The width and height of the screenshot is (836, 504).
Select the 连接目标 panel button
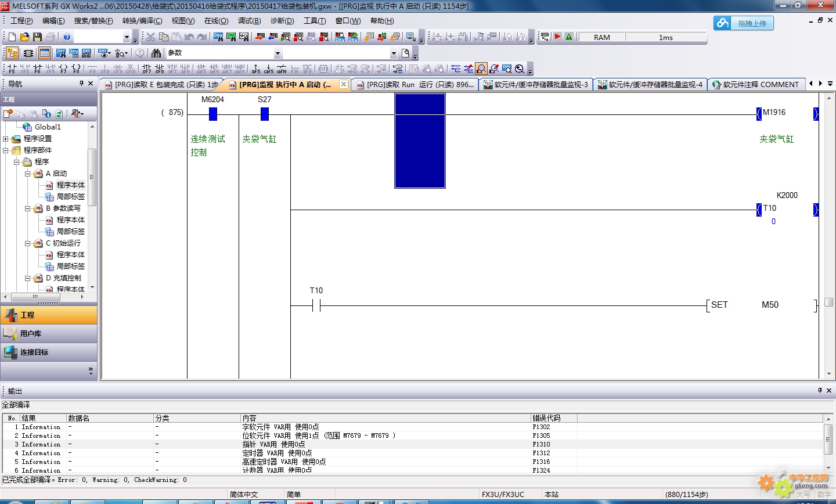click(x=49, y=352)
